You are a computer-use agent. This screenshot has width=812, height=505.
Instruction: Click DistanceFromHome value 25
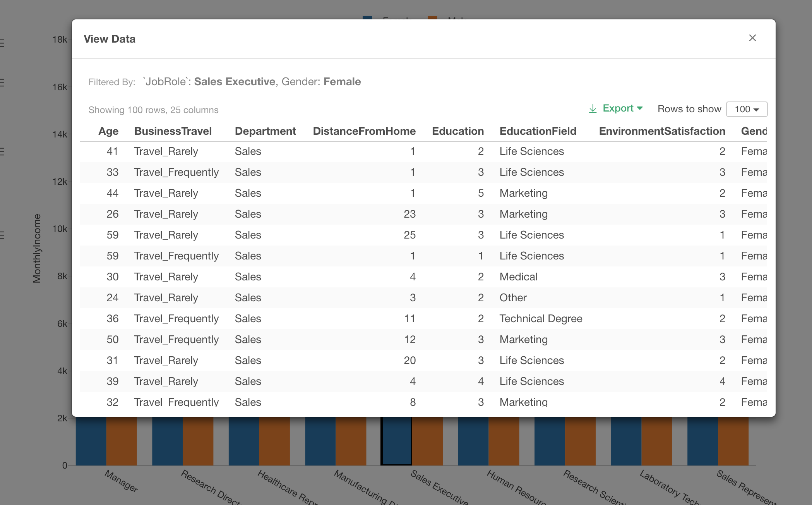(409, 235)
